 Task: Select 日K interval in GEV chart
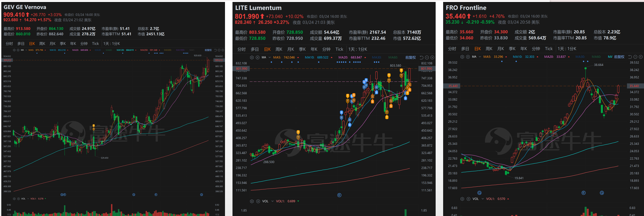(32, 43)
